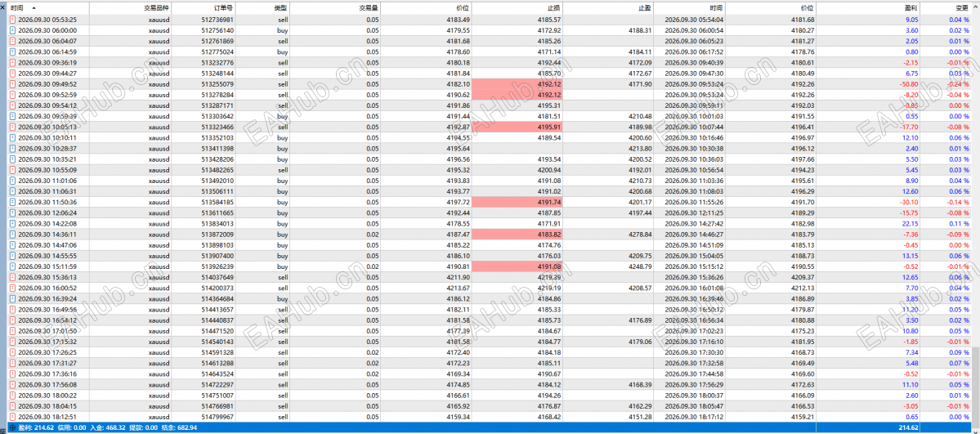
Task: Sort by the 止损 column header
Action: (x=517, y=7)
